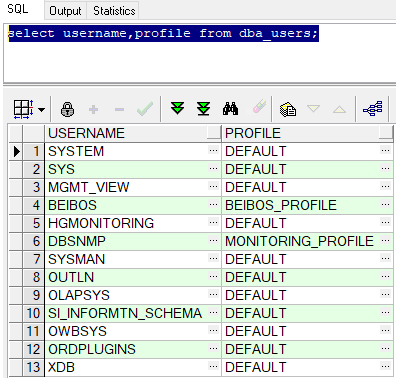
Task: Open the grid view dropdown arrow
Action: pyautogui.click(x=41, y=109)
